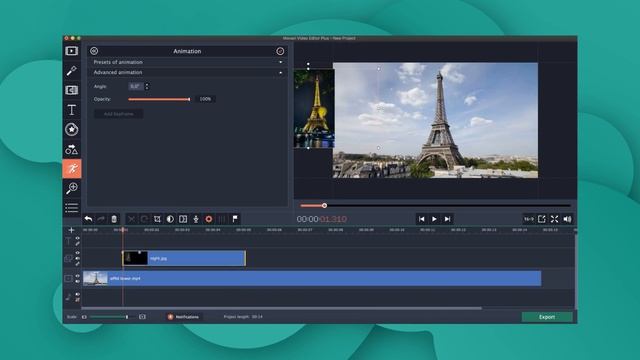Click the Undo arrow

click(x=88, y=219)
